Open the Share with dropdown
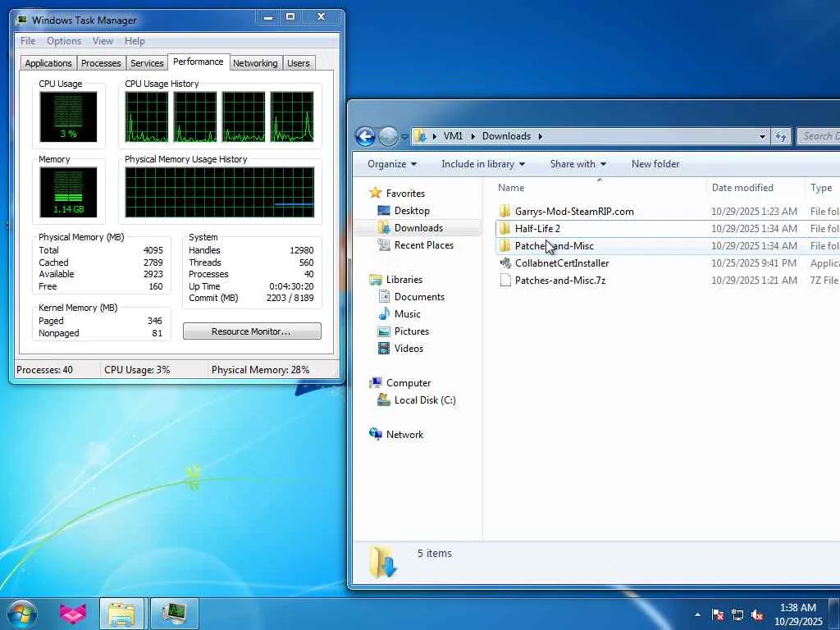Screen dimensions: 840x630 coord(578,164)
